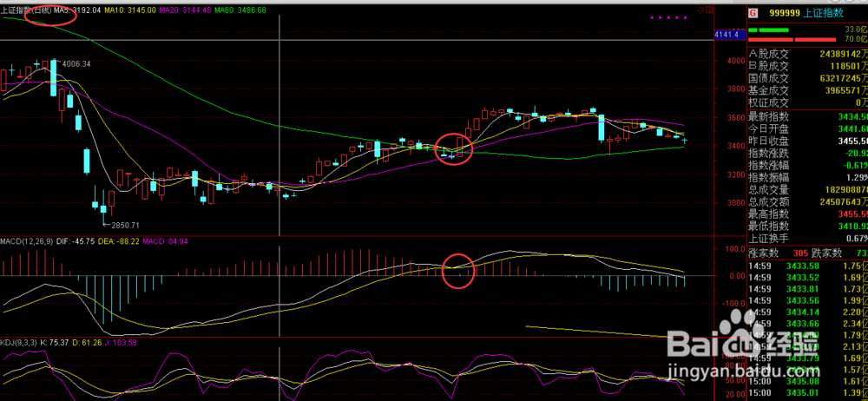
Task: Click the 总成交量 row label
Action: pyautogui.click(x=767, y=190)
